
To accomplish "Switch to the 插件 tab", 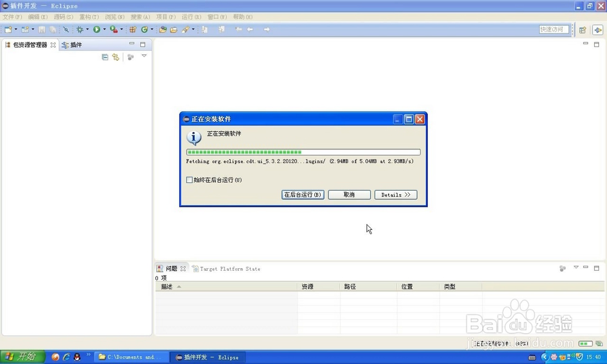I will pyautogui.click(x=72, y=45).
